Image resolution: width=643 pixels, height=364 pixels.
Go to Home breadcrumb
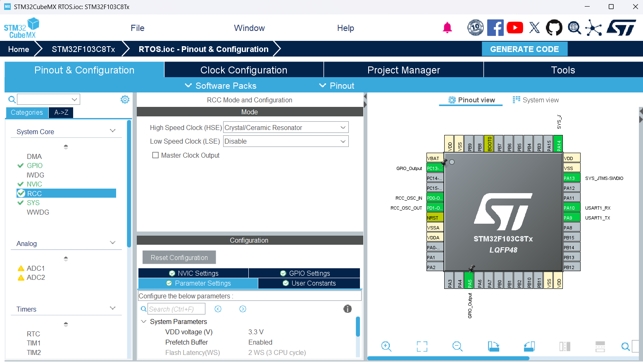tap(19, 49)
